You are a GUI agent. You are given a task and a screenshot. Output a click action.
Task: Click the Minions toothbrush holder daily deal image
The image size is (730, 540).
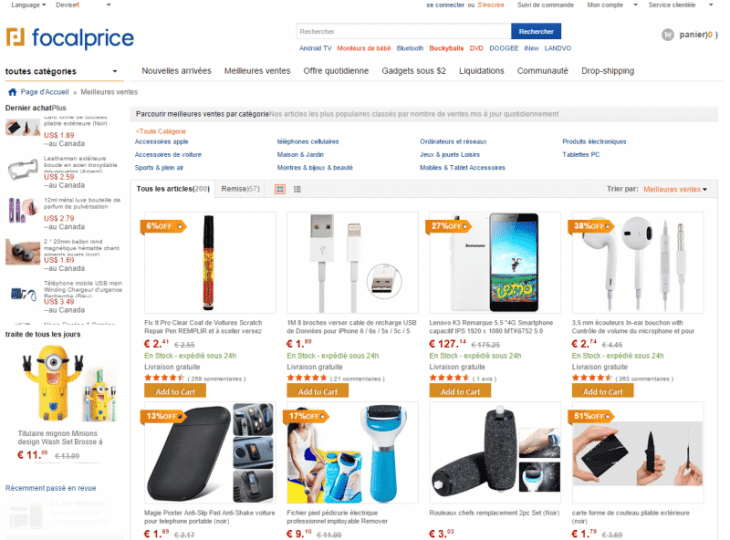click(x=58, y=381)
